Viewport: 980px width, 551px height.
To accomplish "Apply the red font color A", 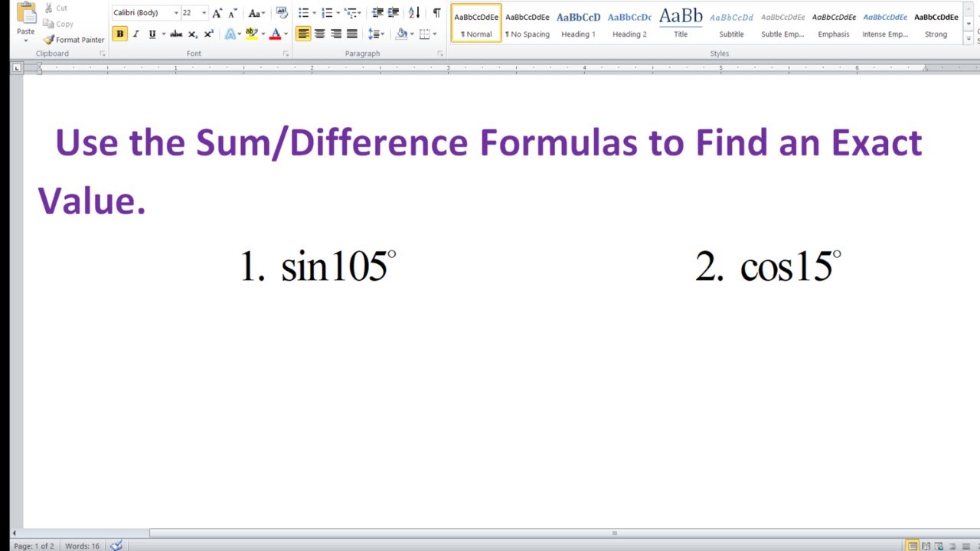I will click(275, 34).
